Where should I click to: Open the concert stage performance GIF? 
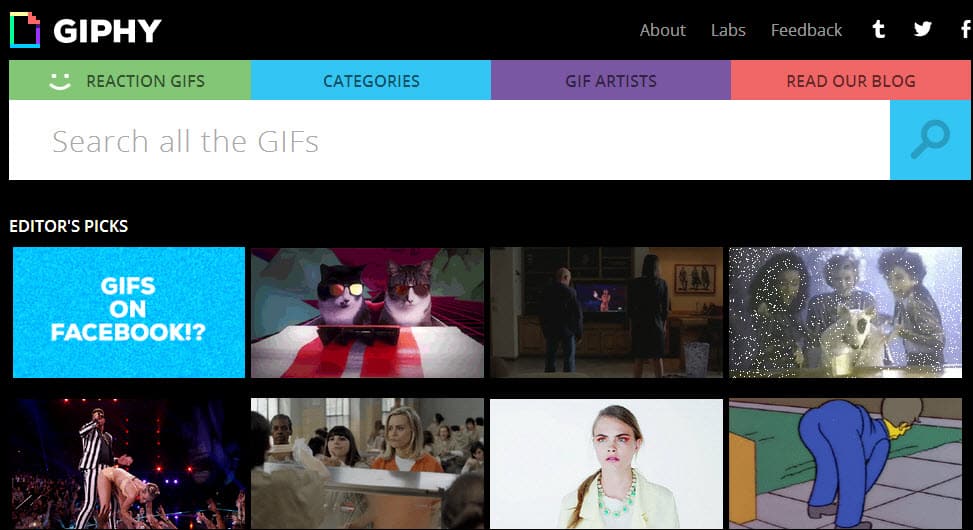click(x=129, y=464)
